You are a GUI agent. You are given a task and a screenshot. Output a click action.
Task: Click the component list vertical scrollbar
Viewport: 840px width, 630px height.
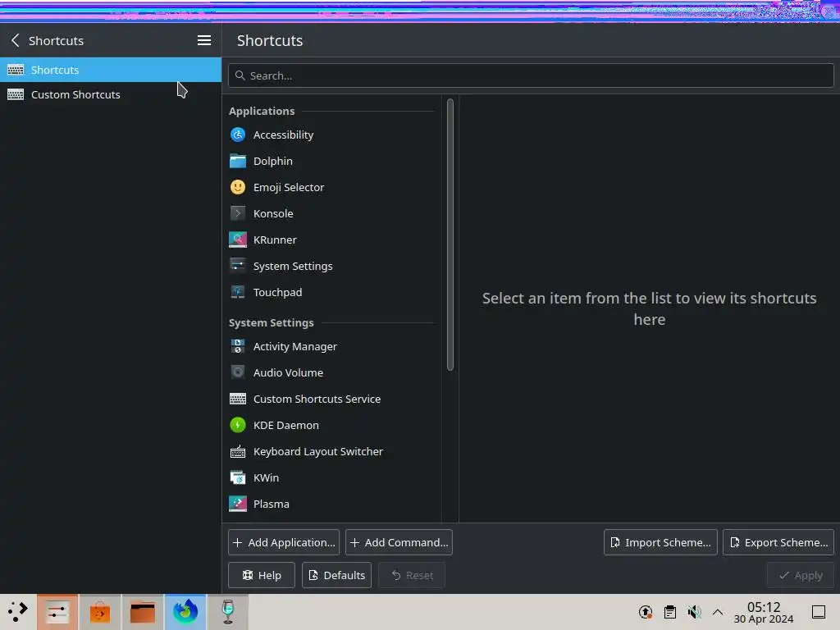(450, 234)
